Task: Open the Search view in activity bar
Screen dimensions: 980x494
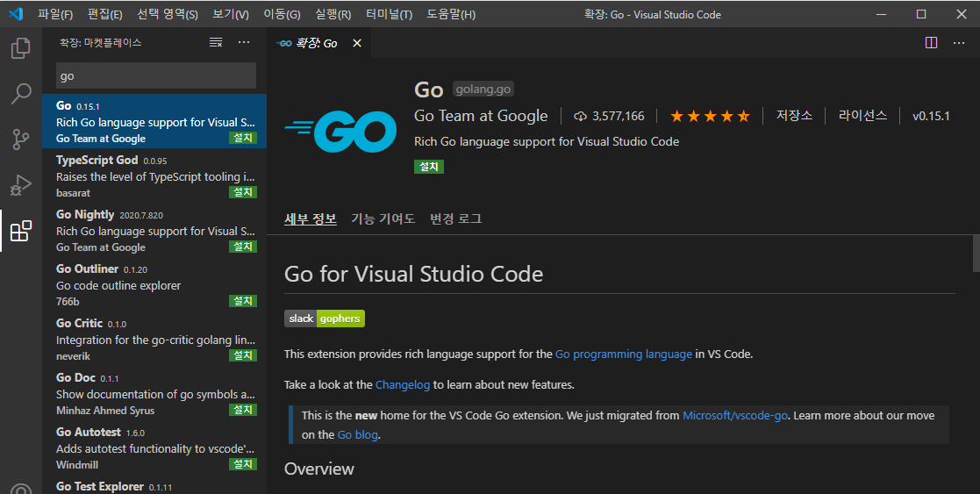Action: pyautogui.click(x=21, y=94)
